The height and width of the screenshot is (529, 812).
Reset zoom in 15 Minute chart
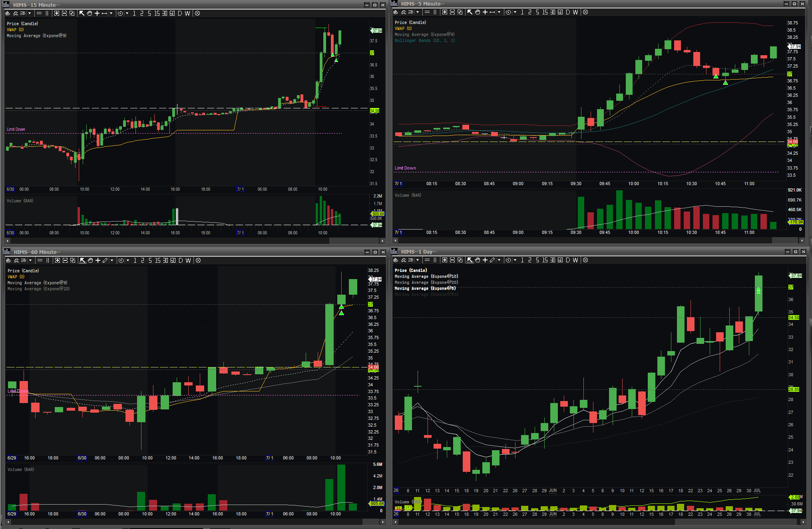click(x=72, y=13)
